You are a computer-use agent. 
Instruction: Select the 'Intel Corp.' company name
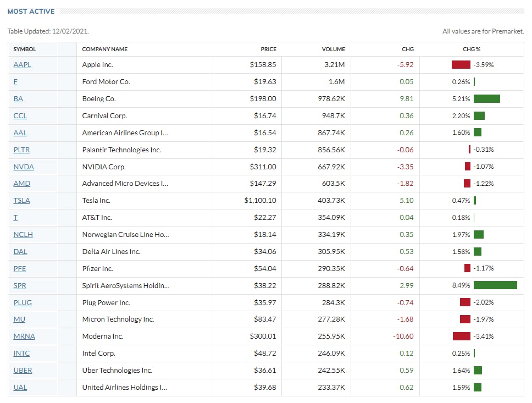(x=98, y=353)
